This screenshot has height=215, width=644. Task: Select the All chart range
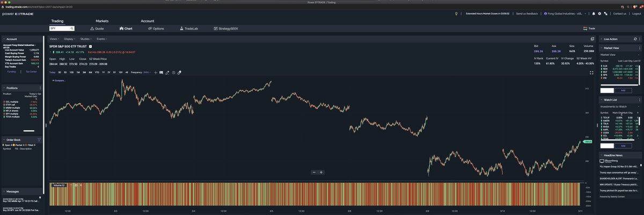coord(127,72)
